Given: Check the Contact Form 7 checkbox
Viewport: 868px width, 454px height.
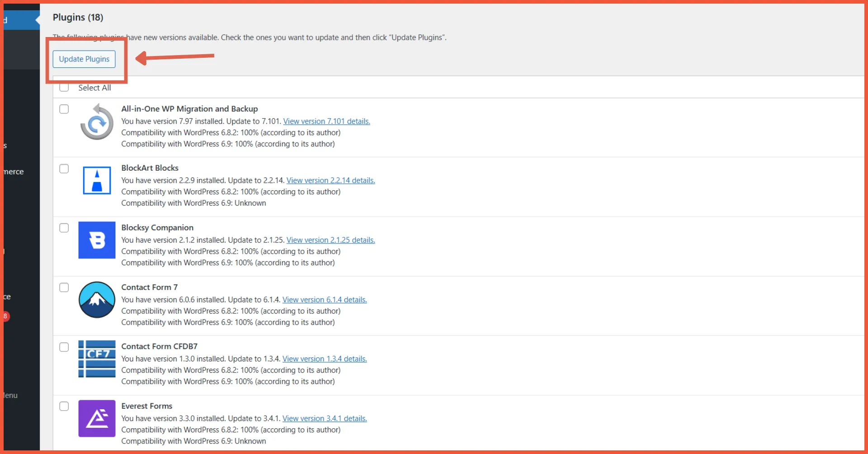Looking at the screenshot, I should click(x=64, y=287).
